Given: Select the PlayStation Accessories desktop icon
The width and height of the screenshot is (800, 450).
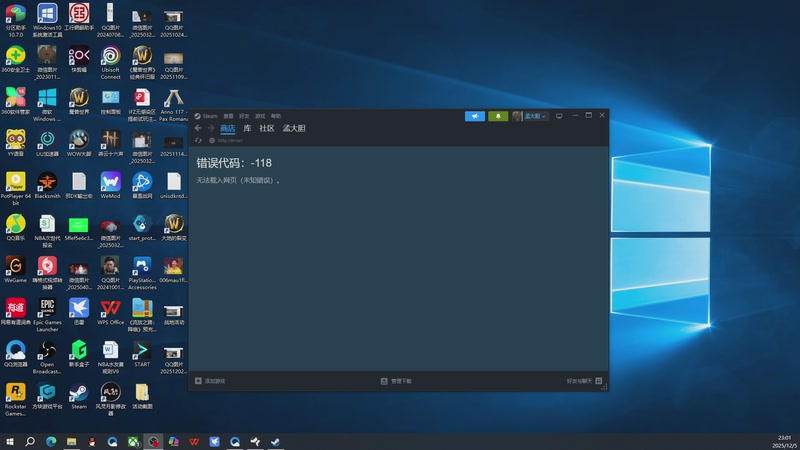Looking at the screenshot, I should (142, 273).
